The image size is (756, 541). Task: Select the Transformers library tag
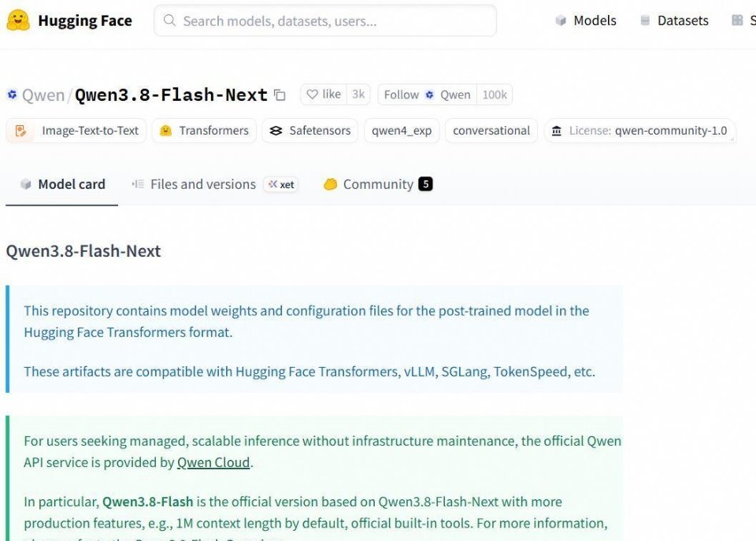tap(204, 131)
